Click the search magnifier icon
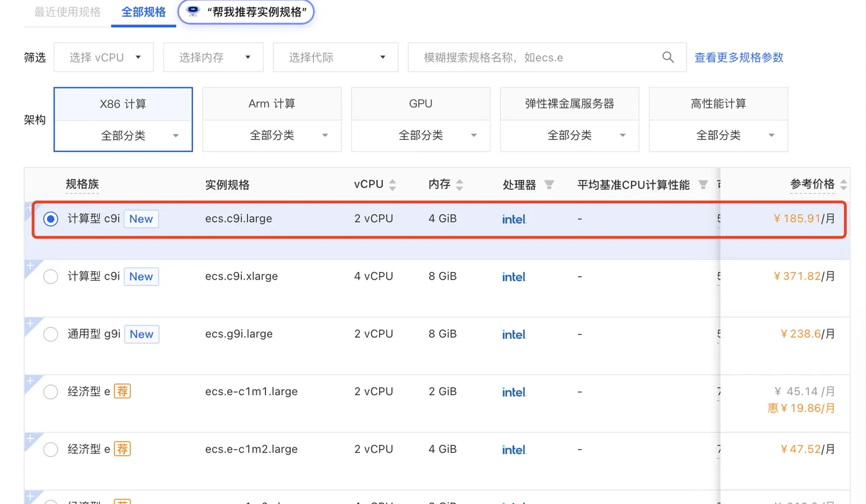Screen dimensions: 866x504 [668, 58]
